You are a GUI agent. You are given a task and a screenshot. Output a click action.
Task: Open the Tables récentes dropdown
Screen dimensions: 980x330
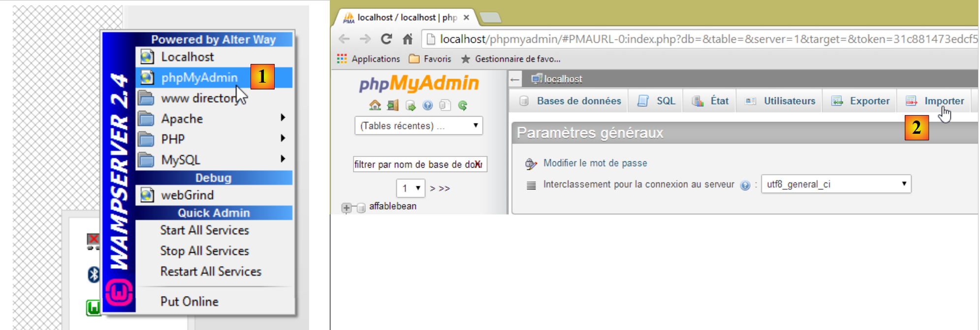pyautogui.click(x=418, y=125)
